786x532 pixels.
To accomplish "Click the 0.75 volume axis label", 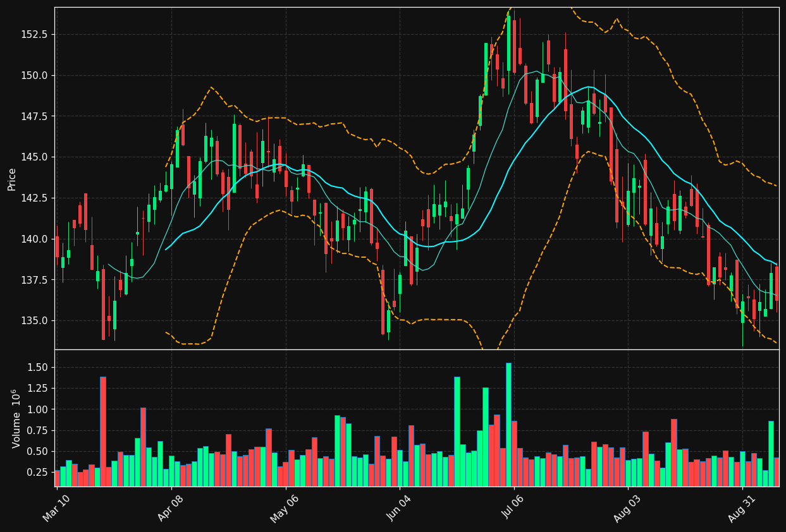I will click(x=37, y=431).
